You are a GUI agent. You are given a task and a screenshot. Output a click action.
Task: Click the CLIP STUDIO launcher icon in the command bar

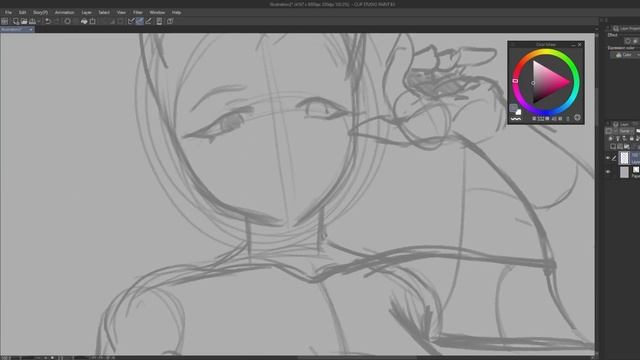coord(5,21)
